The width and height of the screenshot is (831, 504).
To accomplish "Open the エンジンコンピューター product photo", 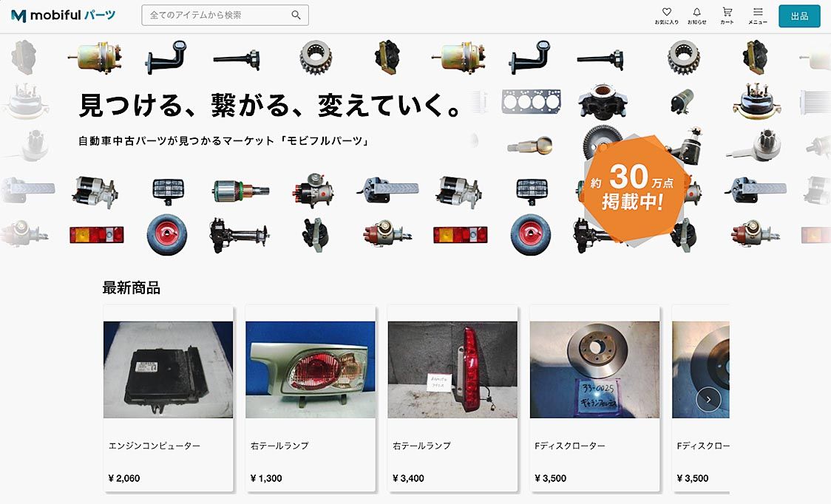I will 168,370.
